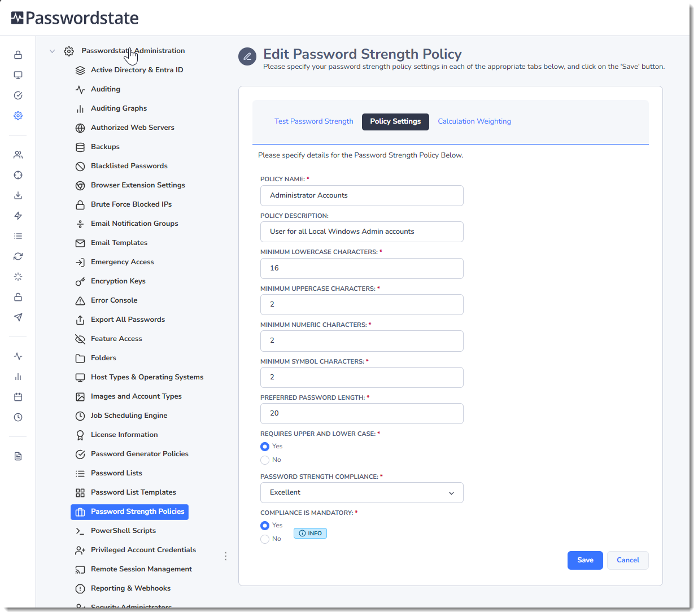698x616 pixels.
Task: Select Yes for Requires Upper and Lower Case
Action: coord(265,447)
